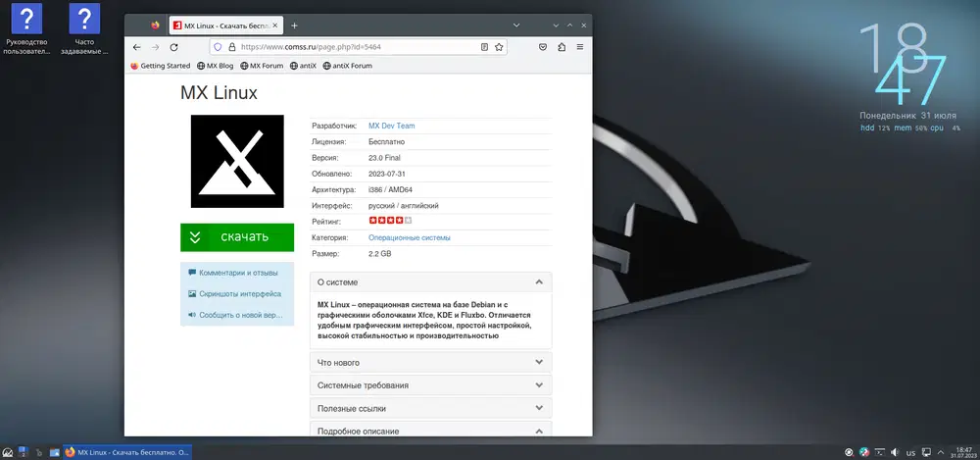980x460 pixels.
Task: Click the Firefox View icon in tab bar
Action: [156, 26]
